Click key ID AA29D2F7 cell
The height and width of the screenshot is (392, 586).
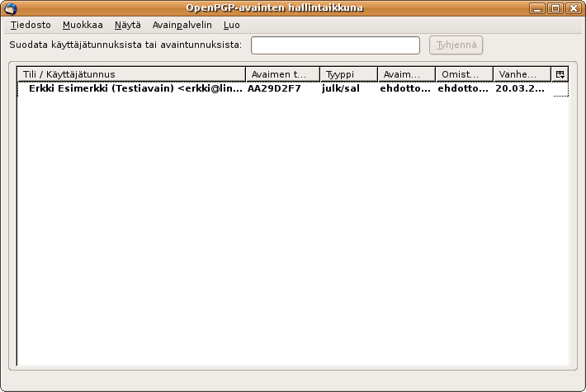pos(275,88)
